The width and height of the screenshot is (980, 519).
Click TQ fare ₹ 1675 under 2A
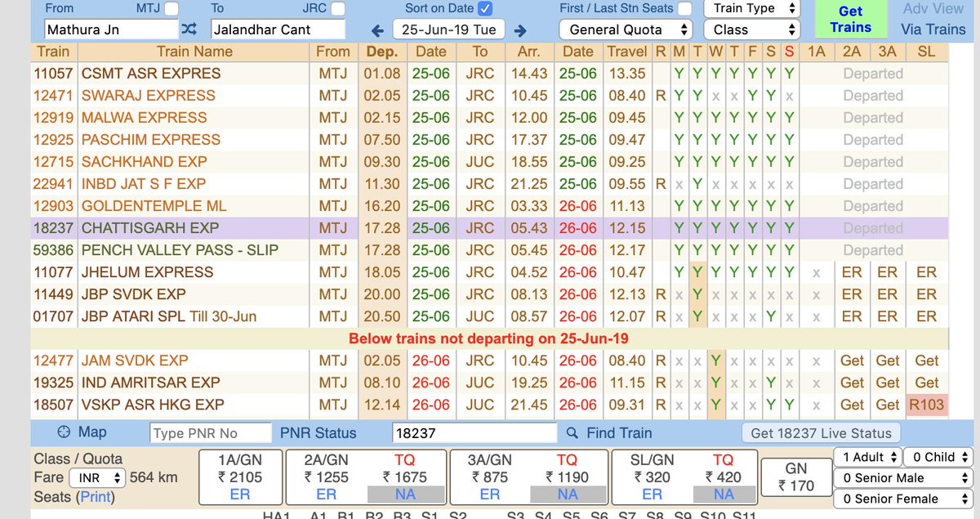(404, 477)
